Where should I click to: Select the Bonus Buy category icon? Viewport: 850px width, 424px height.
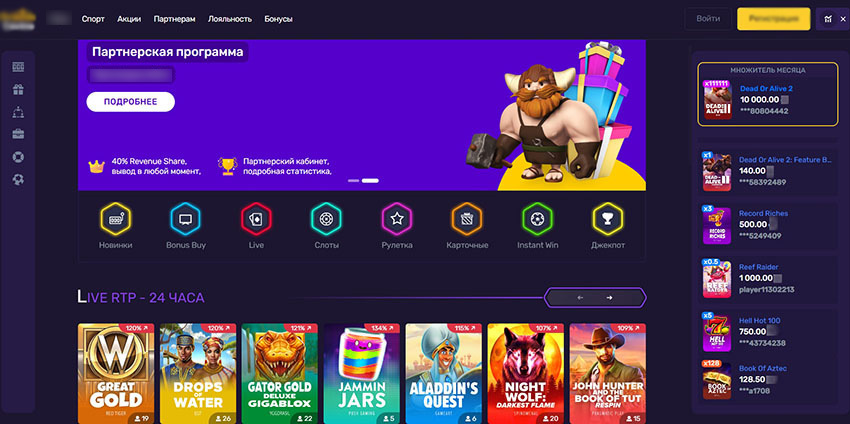tap(185, 218)
